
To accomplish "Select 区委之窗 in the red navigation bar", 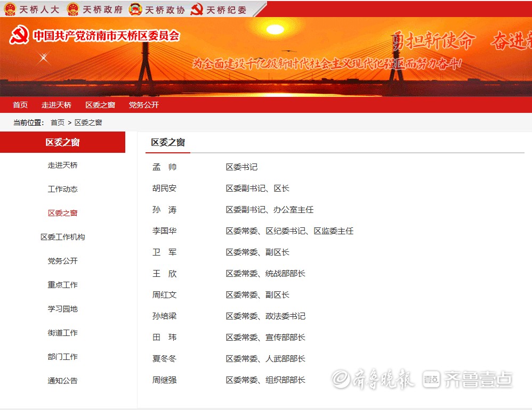I will 100,105.
